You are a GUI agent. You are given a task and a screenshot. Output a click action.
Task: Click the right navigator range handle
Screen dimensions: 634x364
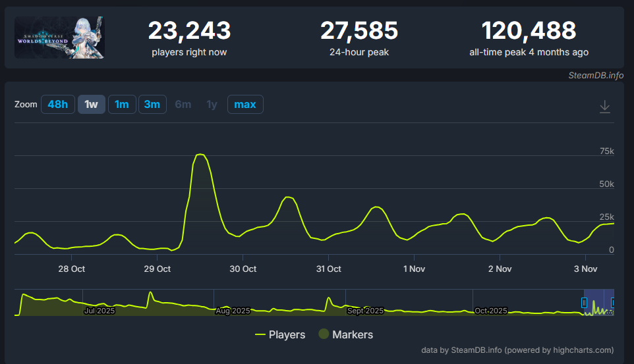pyautogui.click(x=612, y=303)
